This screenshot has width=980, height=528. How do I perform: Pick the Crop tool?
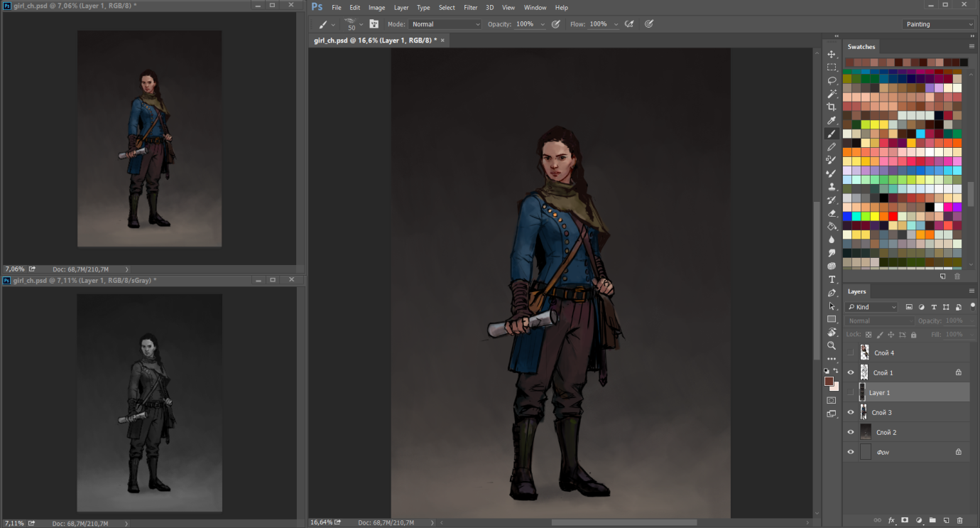coord(832,107)
